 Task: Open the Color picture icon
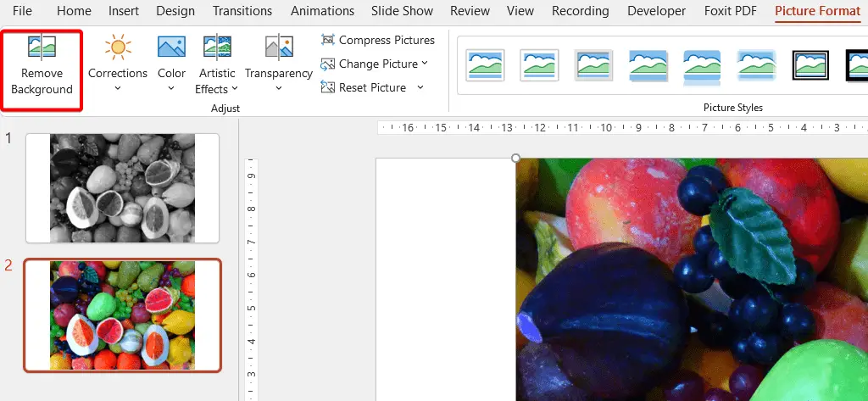[171, 47]
